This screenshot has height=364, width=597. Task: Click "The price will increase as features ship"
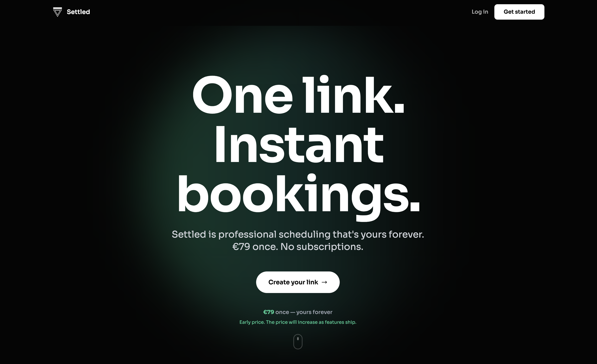coord(311,322)
